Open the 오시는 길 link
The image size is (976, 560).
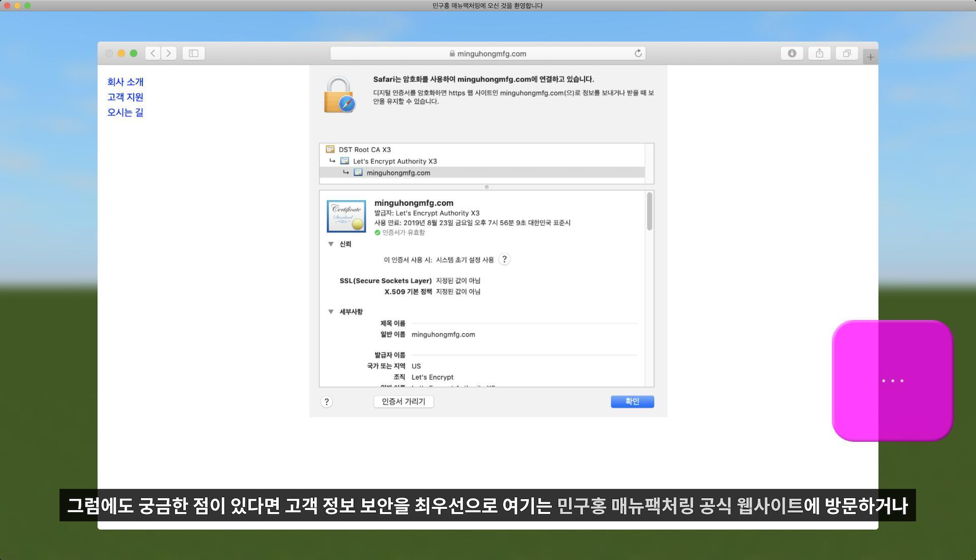(x=126, y=112)
